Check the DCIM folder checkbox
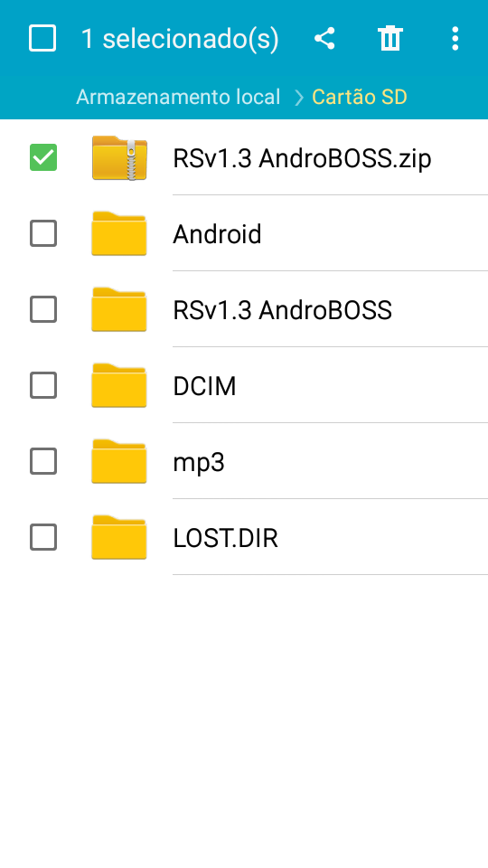 click(x=43, y=385)
